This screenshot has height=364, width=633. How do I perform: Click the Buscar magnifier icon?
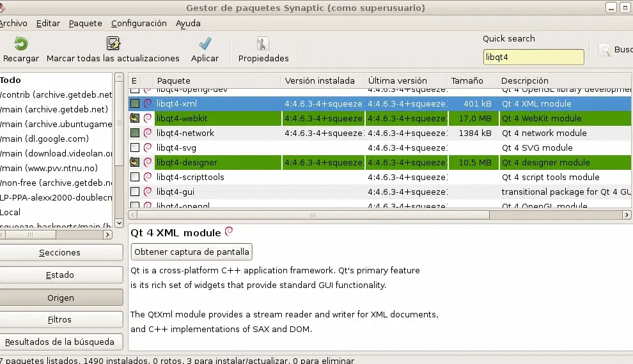604,50
